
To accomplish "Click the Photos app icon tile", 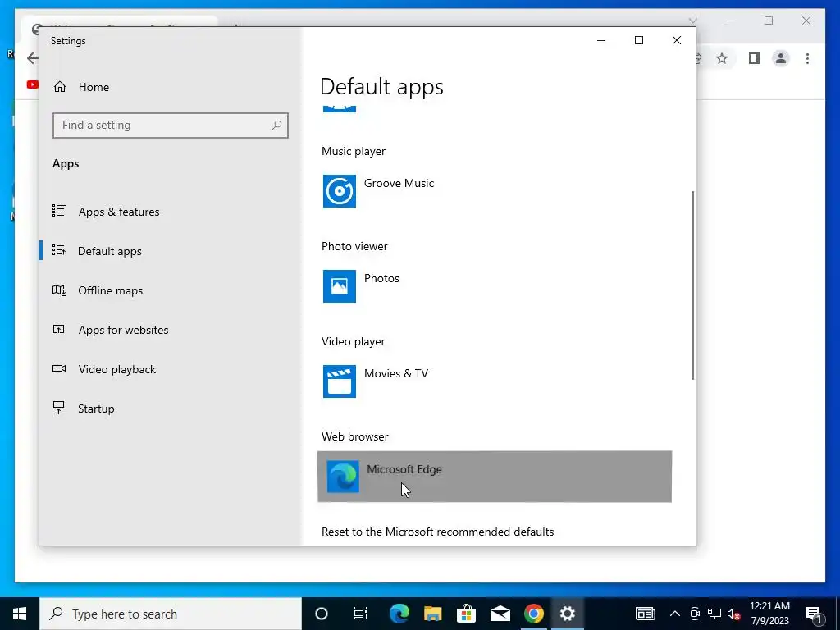I will coord(339,286).
